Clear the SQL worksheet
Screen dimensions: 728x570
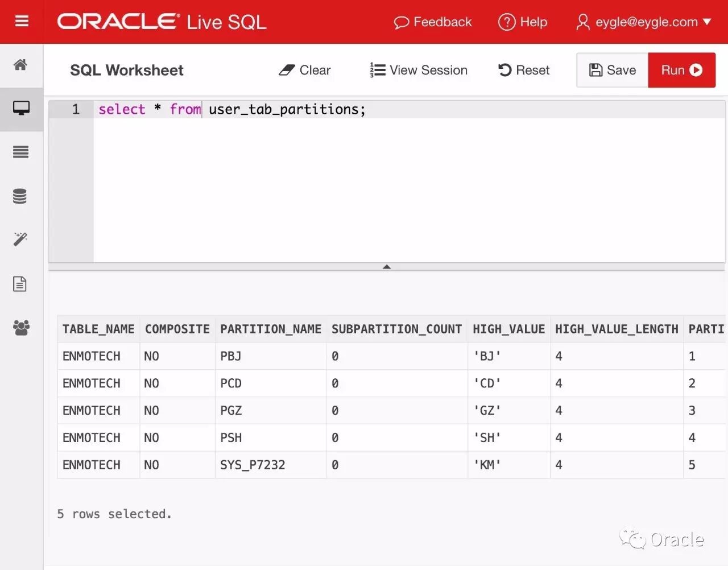[305, 70]
